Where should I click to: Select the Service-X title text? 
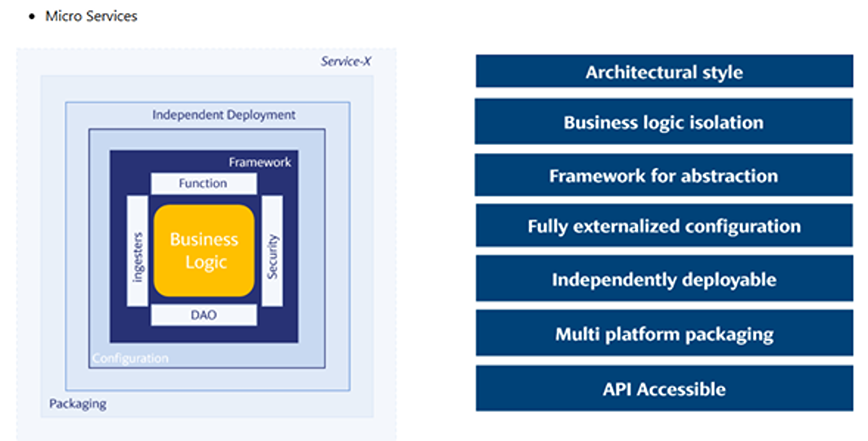tap(346, 62)
